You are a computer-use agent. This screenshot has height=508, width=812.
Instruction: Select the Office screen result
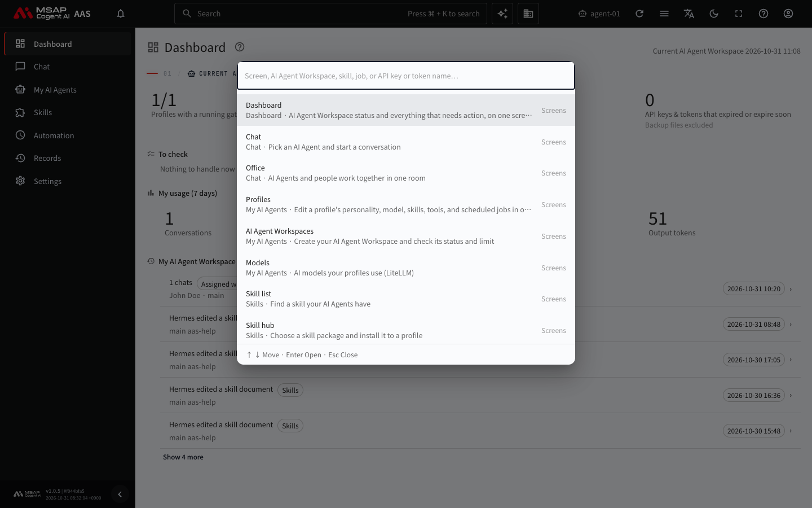click(406, 173)
